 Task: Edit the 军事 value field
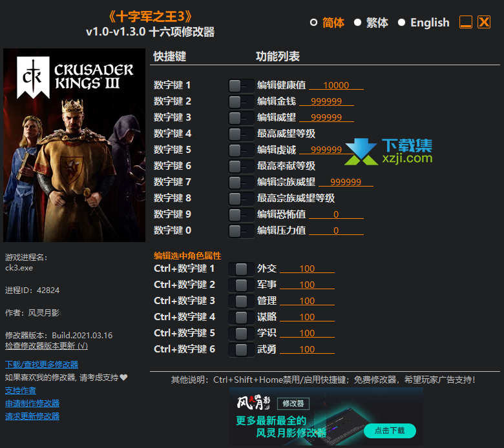pyautogui.click(x=308, y=285)
